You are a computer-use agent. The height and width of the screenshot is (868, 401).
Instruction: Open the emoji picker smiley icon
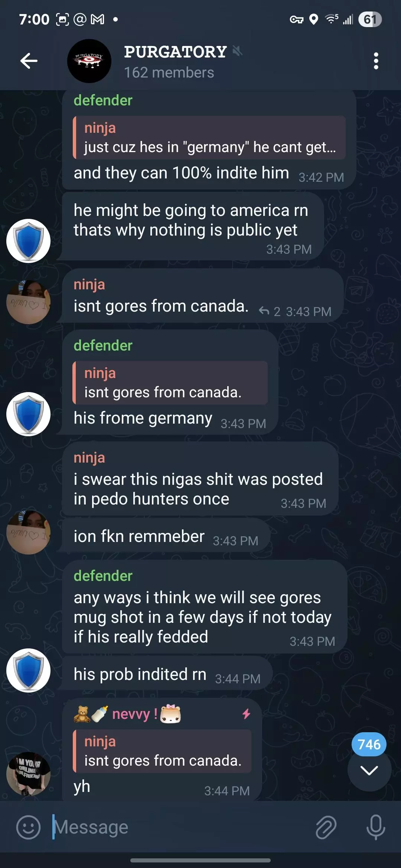28,827
